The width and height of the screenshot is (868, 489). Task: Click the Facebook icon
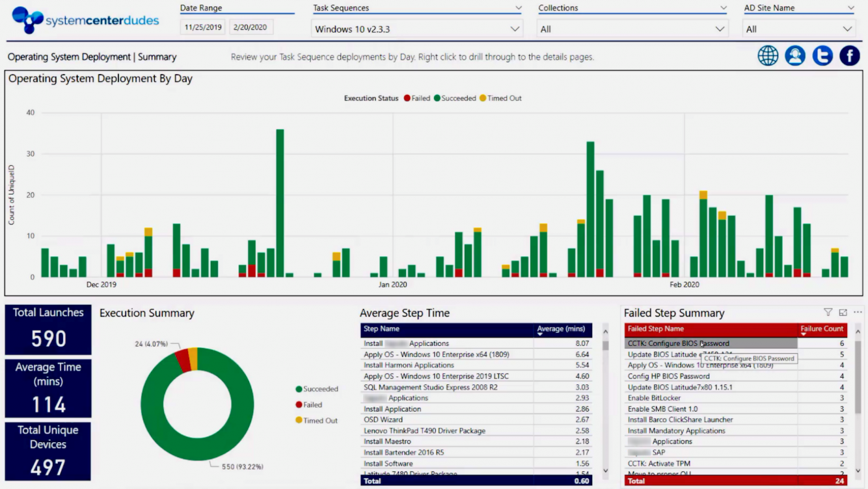pos(849,55)
